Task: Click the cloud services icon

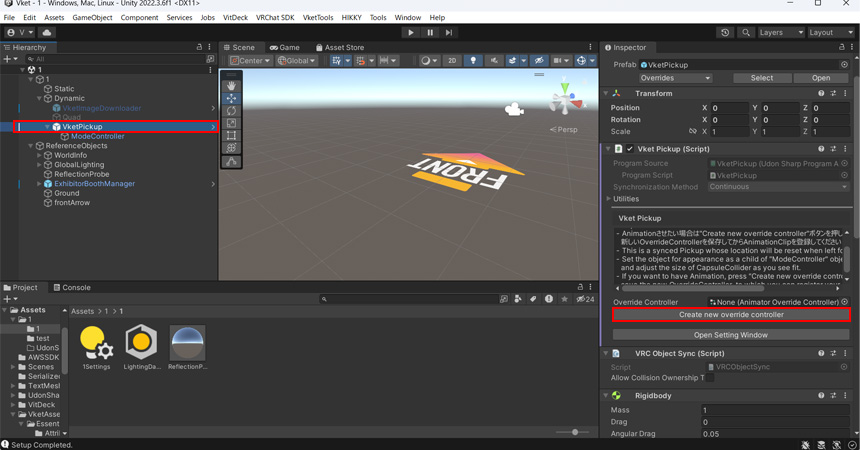Action: point(46,32)
